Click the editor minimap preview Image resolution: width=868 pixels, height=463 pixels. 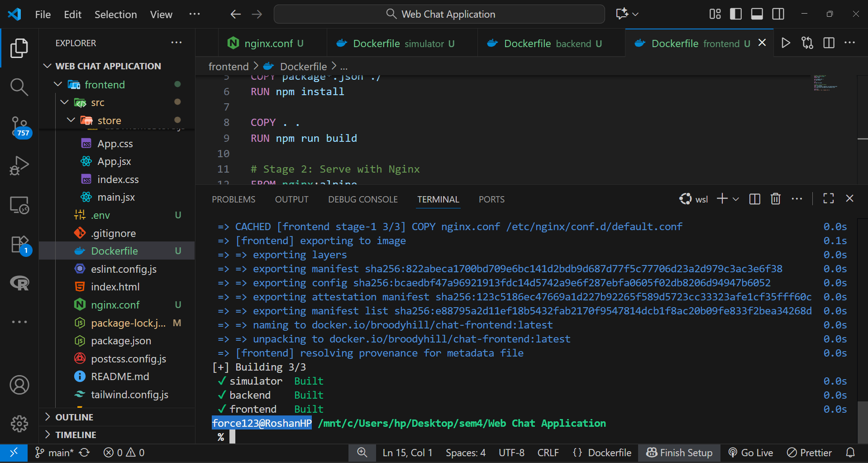(x=825, y=84)
